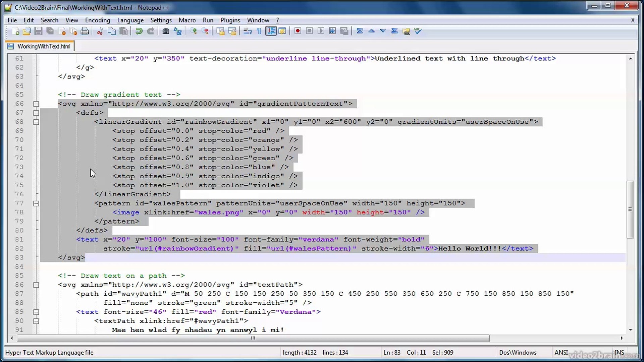Viewport: 644px width, 362px height.
Task: Zoom in using the magnifier plus icon
Action: tap(193, 31)
